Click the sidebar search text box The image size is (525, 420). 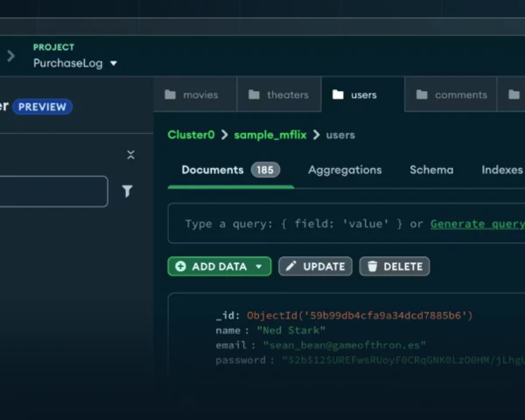52,191
